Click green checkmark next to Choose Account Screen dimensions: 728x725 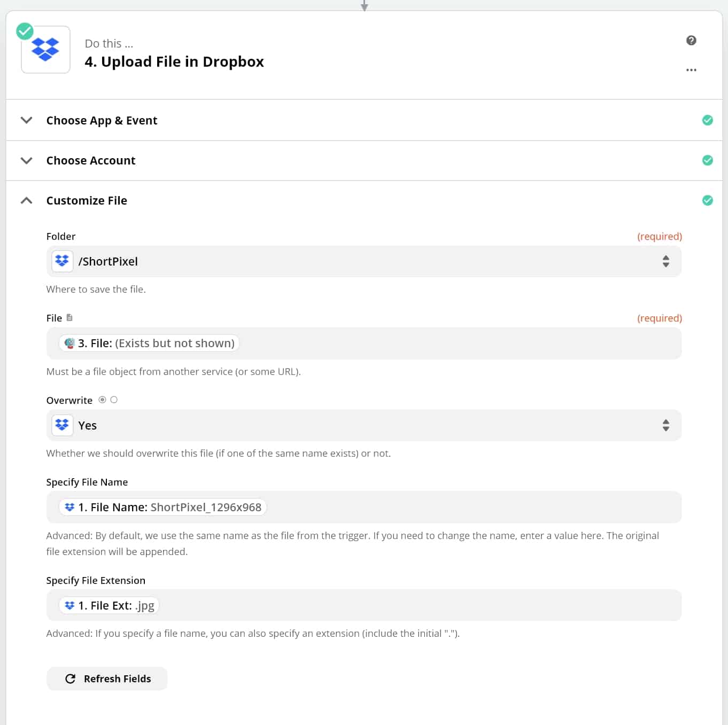[x=707, y=160]
